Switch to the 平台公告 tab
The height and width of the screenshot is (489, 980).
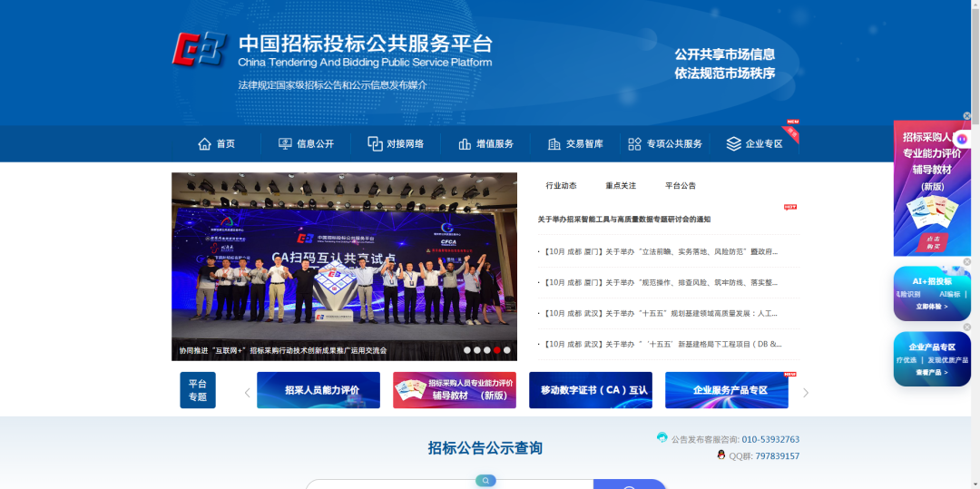coord(681,185)
